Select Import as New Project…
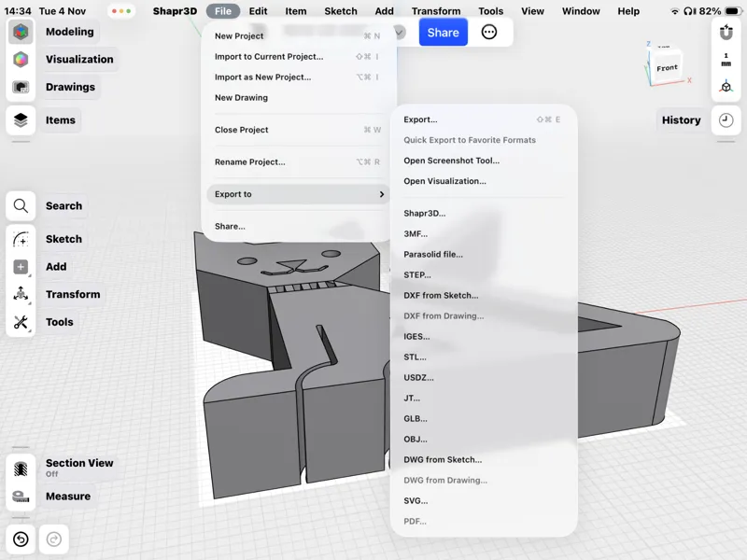 point(298,77)
